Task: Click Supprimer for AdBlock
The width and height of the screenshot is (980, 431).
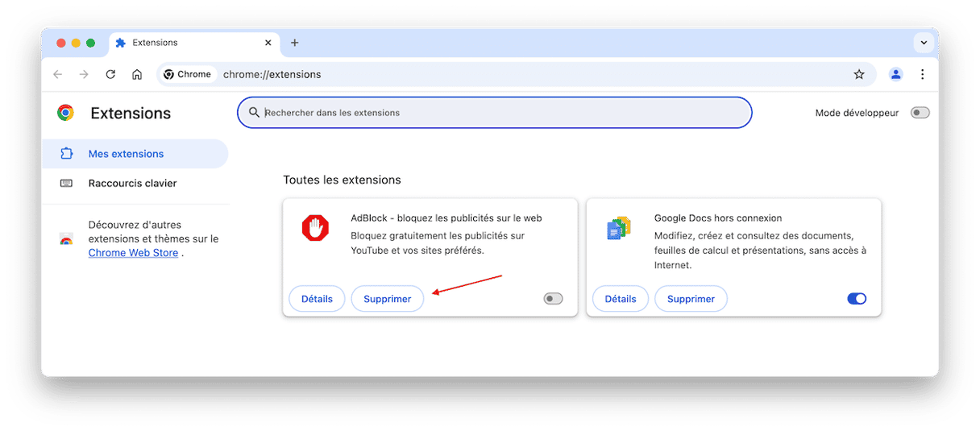Action: [x=388, y=299]
